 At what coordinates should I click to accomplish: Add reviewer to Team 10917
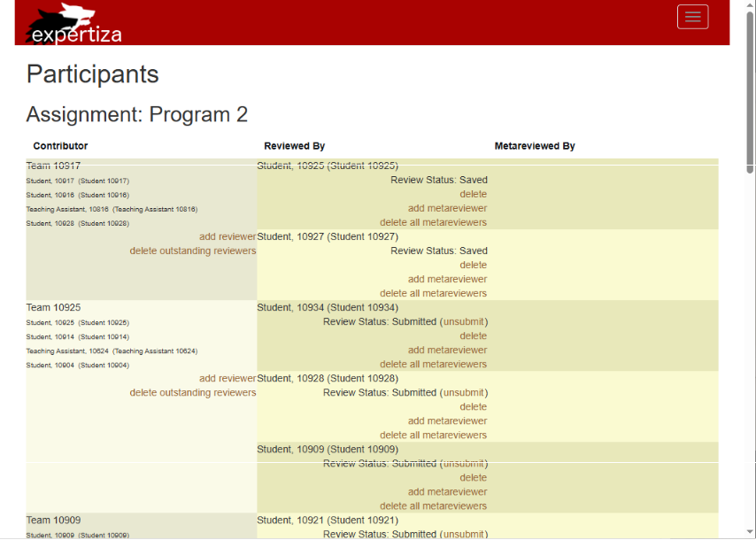(x=228, y=236)
